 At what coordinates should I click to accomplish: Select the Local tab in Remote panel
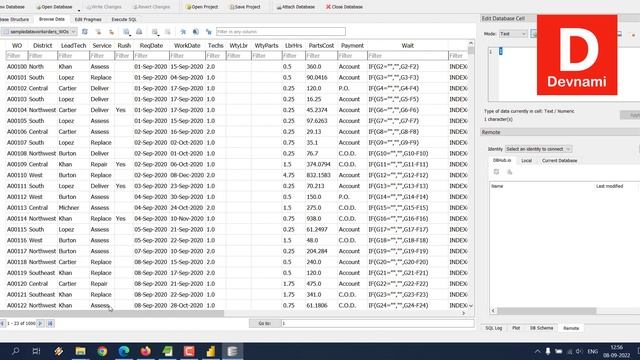pyautogui.click(x=526, y=160)
